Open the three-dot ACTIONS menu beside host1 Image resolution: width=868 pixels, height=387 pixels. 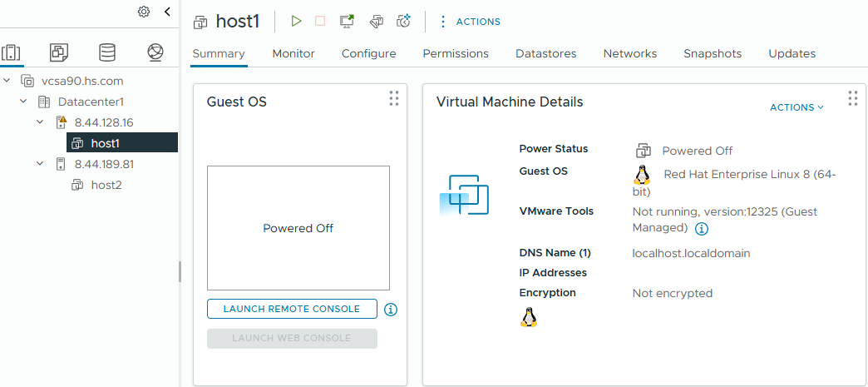470,22
